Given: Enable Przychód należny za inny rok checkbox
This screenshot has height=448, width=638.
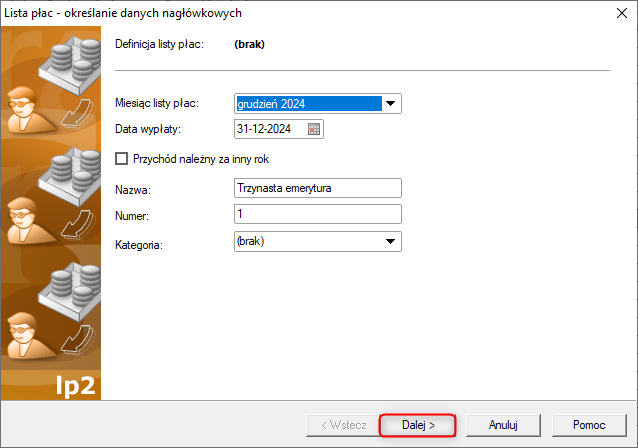Looking at the screenshot, I should click(x=121, y=159).
